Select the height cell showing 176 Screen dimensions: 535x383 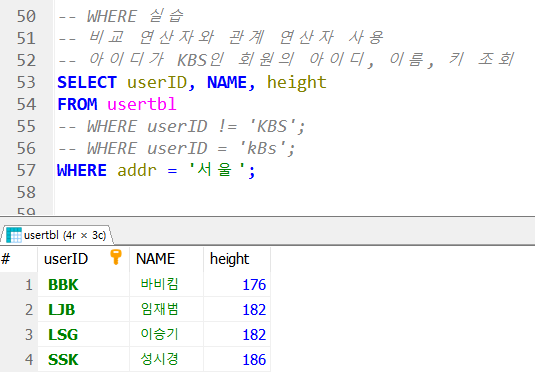[237, 285]
